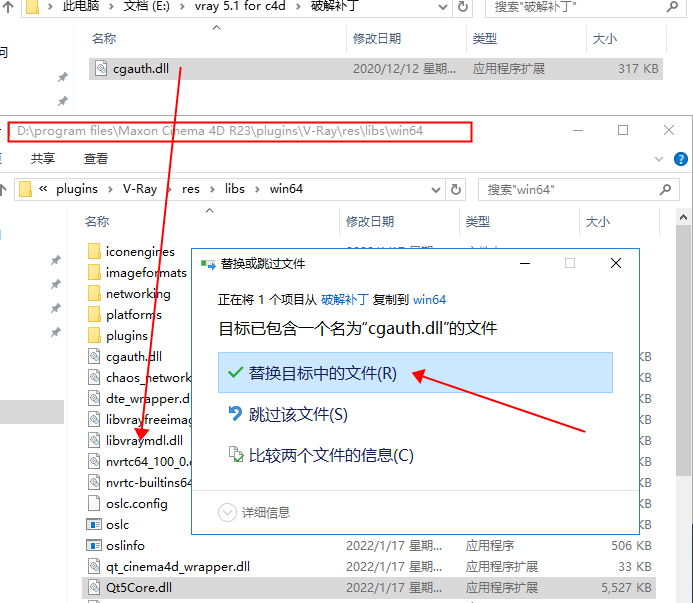The image size is (693, 603).
Task: Select the oslinfo application file
Action: tap(124, 545)
